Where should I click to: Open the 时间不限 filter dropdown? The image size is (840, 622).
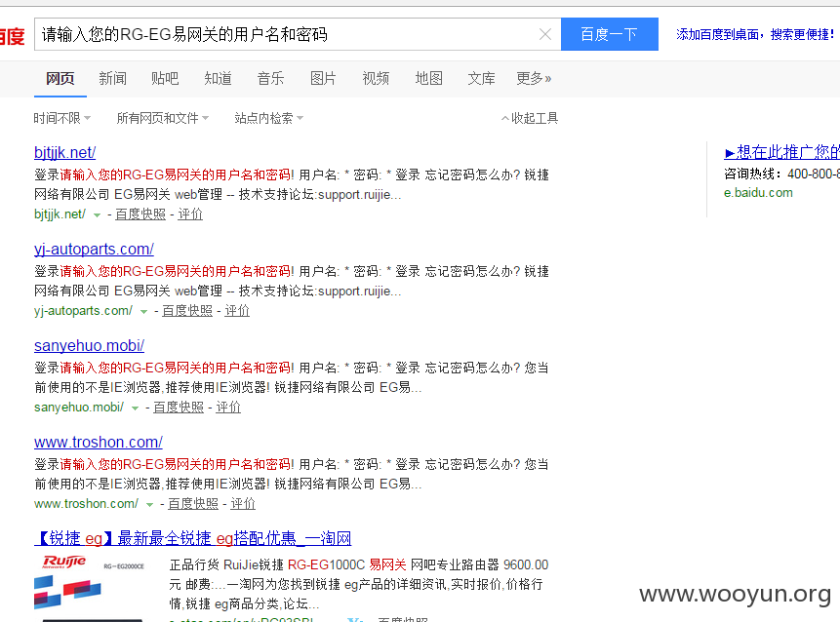tap(62, 118)
